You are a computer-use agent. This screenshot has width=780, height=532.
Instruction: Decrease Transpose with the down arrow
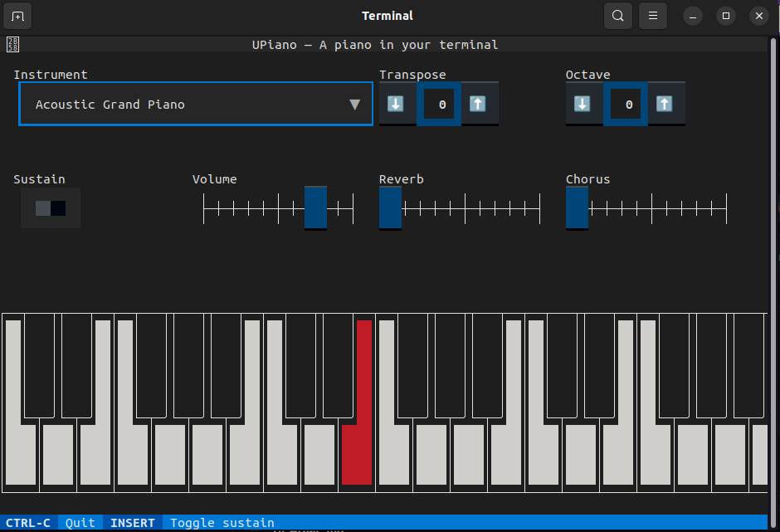[396, 104]
